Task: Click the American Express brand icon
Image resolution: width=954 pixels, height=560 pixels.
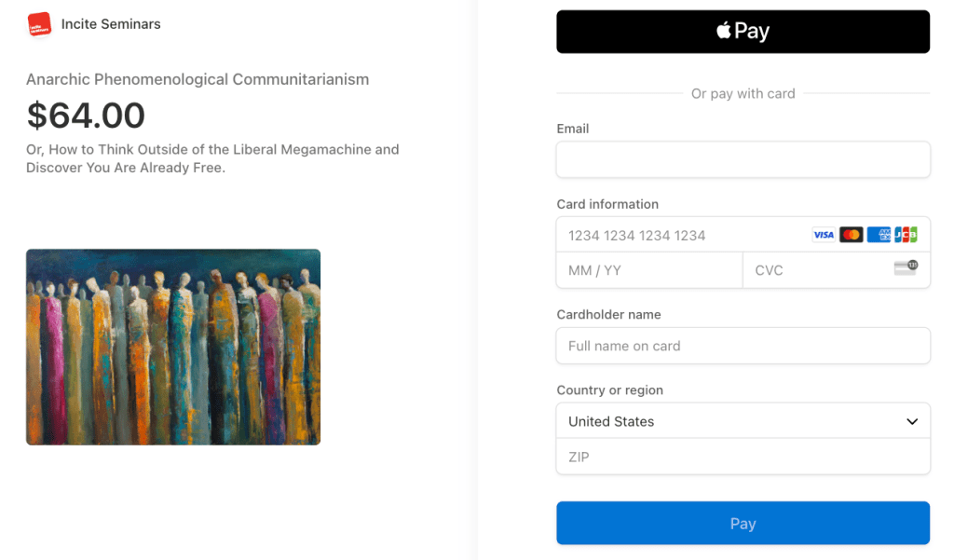Action: (879, 235)
